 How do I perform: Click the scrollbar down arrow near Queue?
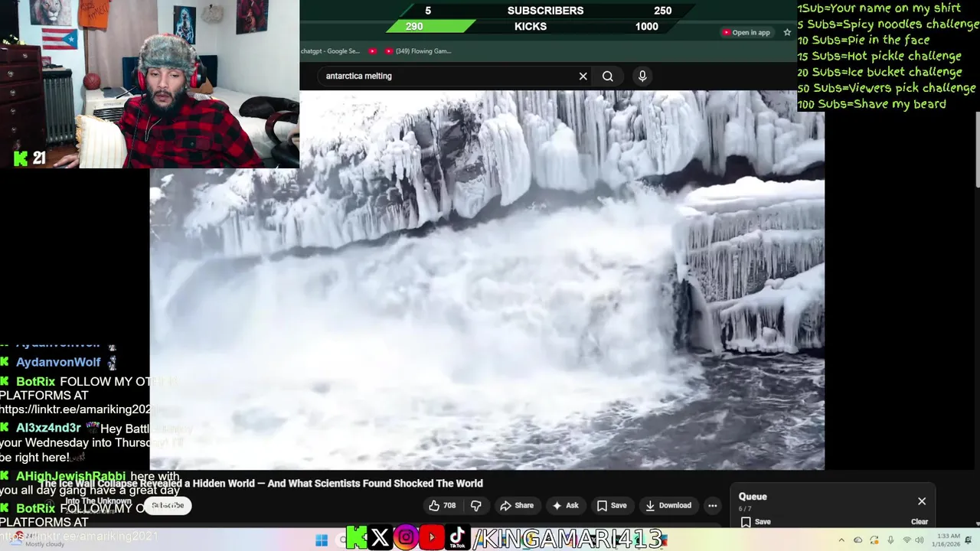[x=977, y=523]
